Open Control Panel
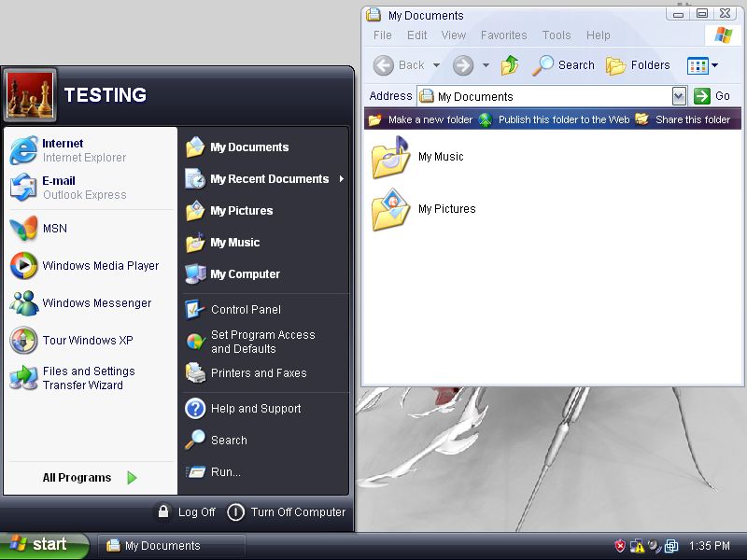 click(264, 310)
